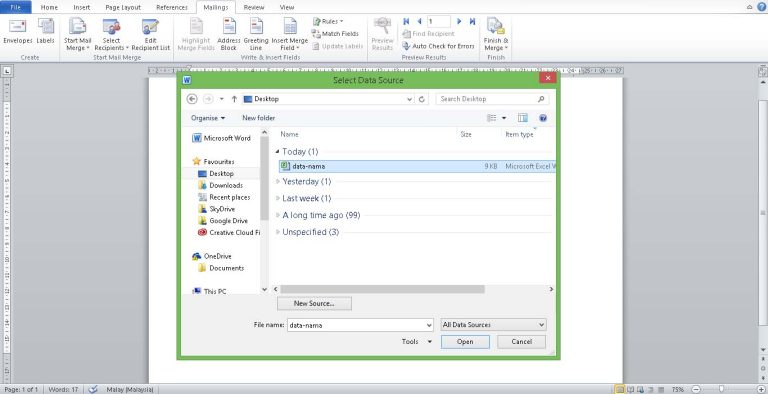Open recent locations dropdown arrow
Viewport: 768px width, 394px height.
(x=221, y=99)
